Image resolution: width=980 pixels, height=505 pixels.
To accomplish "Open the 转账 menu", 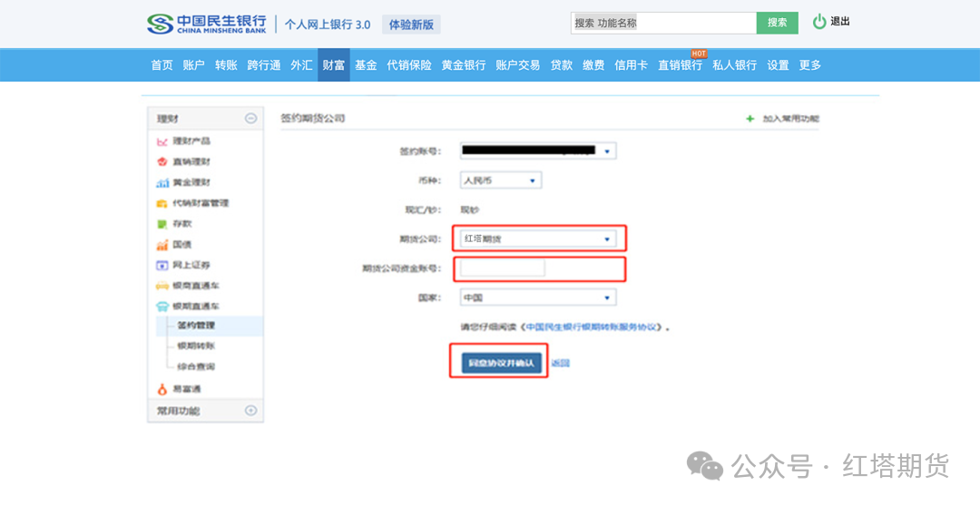I will point(226,65).
